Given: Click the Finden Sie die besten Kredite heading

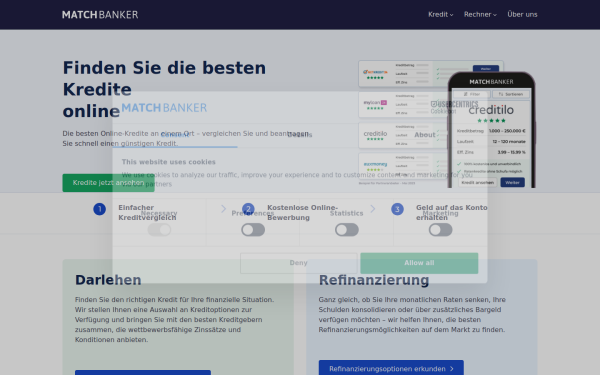Looking at the screenshot, I should click(x=164, y=90).
